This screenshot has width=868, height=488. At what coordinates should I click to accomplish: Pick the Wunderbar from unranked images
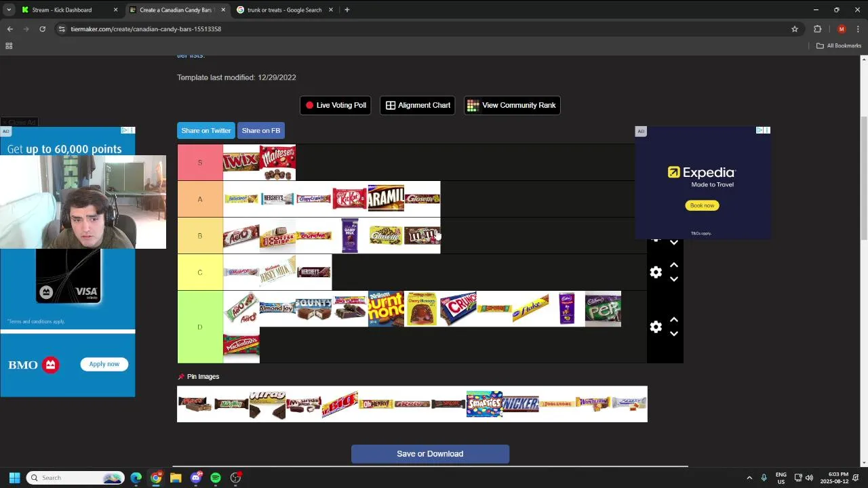coord(593,405)
